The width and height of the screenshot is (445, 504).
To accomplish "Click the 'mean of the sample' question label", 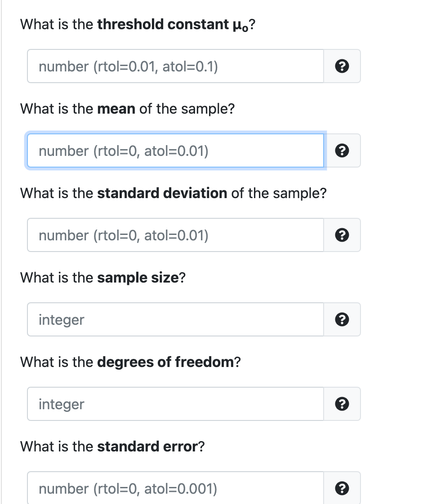I will [166, 109].
